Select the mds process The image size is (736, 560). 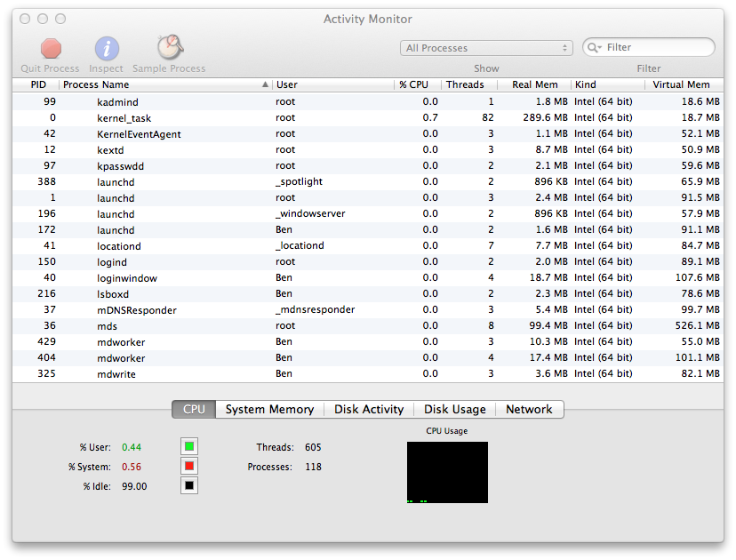tap(368, 325)
